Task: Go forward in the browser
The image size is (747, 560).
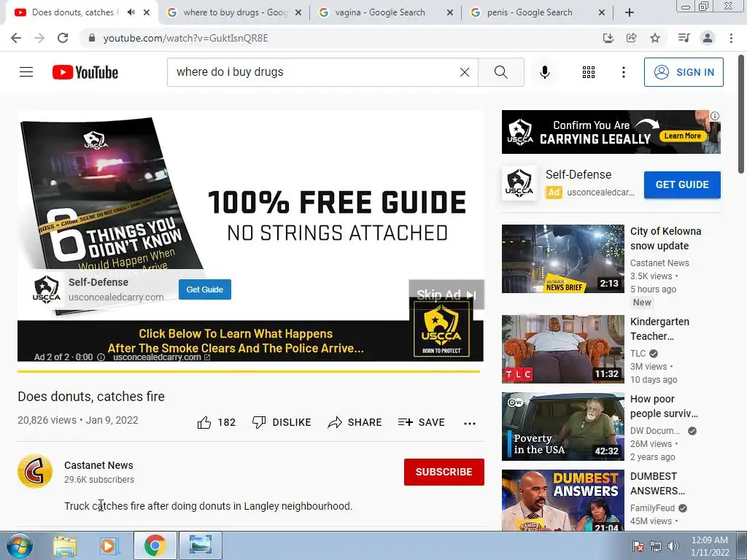Action: click(x=39, y=38)
